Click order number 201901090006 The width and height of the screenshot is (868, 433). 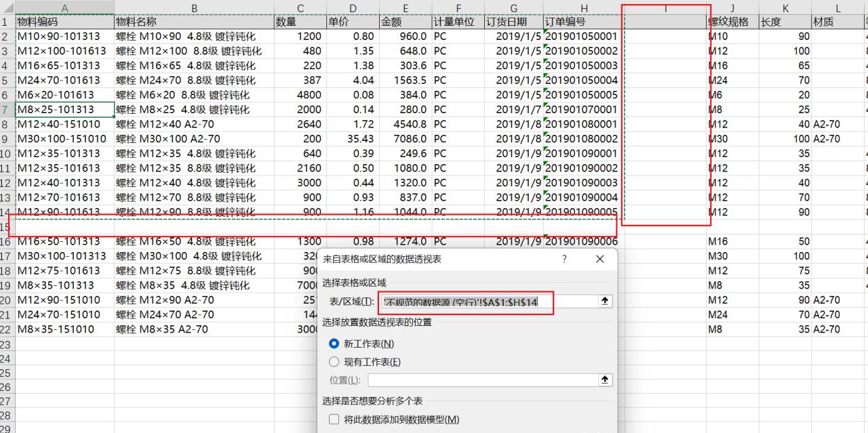tap(583, 241)
